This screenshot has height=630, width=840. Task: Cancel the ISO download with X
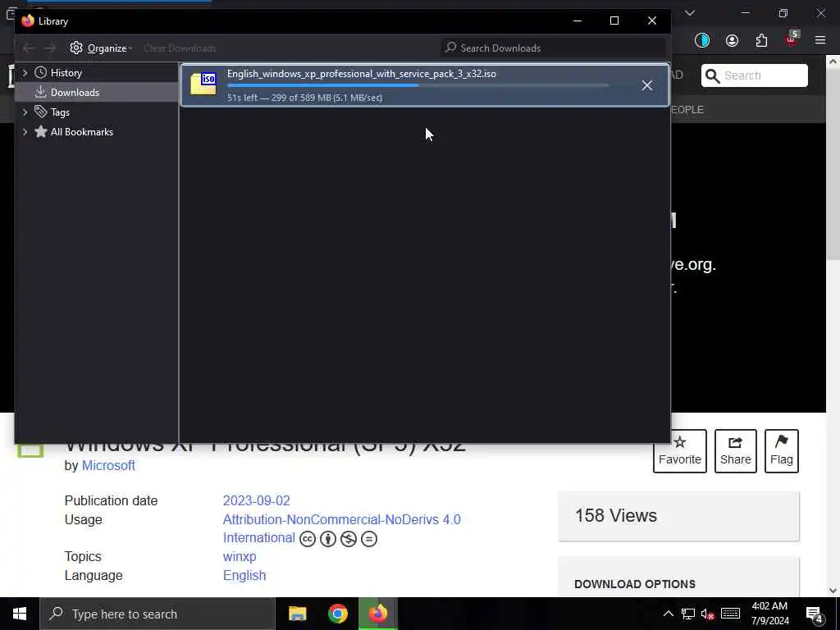click(647, 85)
